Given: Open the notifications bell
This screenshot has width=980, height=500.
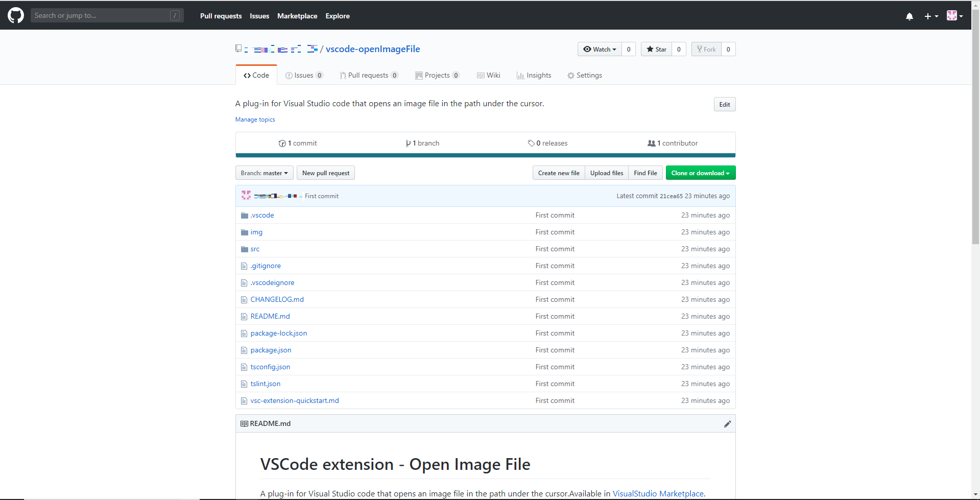Looking at the screenshot, I should click(910, 16).
